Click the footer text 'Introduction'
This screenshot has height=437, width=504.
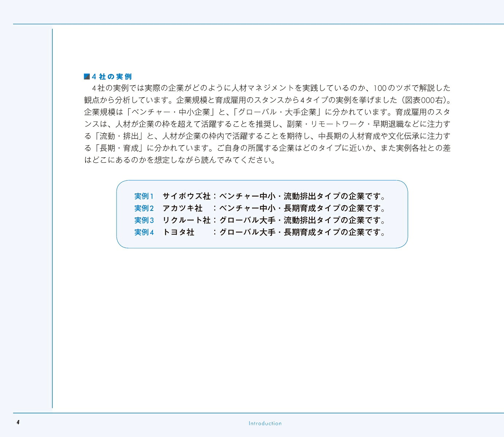point(265,424)
